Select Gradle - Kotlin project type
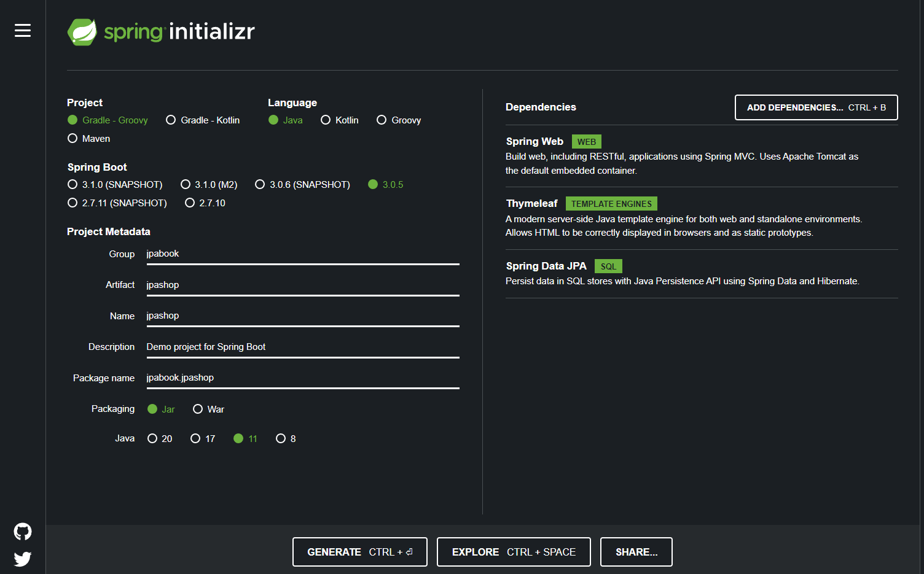Screen dimensions: 924x574 tap(203, 120)
